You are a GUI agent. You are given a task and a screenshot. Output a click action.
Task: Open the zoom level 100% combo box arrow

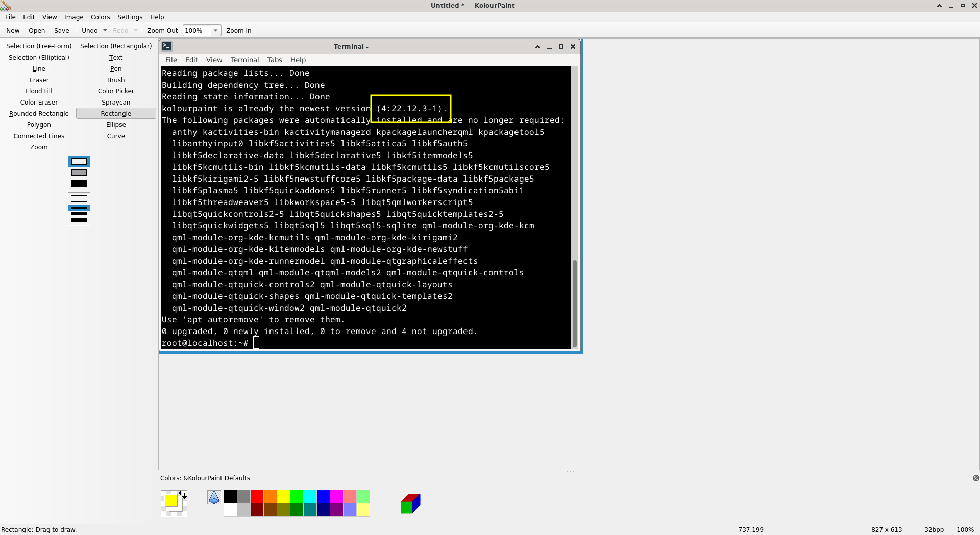pyautogui.click(x=216, y=31)
